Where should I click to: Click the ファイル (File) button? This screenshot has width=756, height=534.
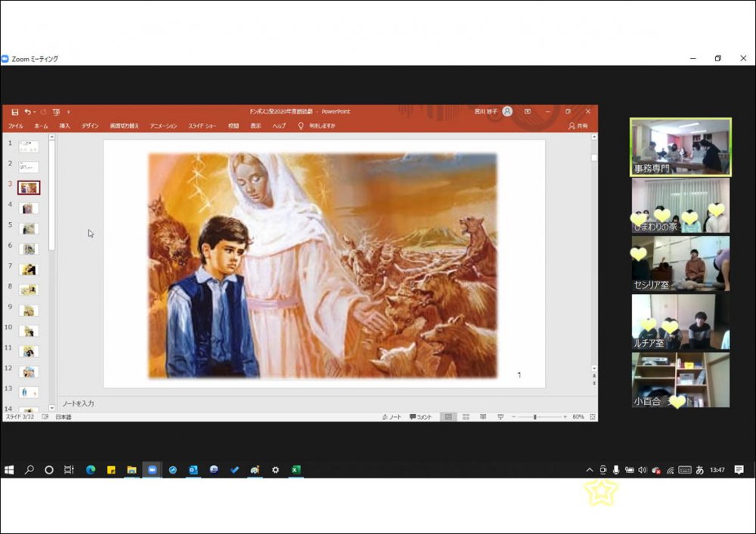[15, 126]
